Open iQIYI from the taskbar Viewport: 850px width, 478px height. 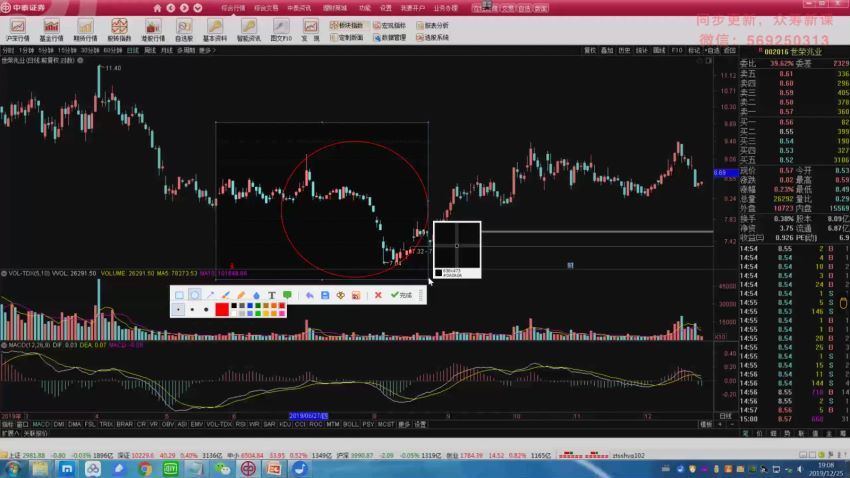tap(170, 469)
